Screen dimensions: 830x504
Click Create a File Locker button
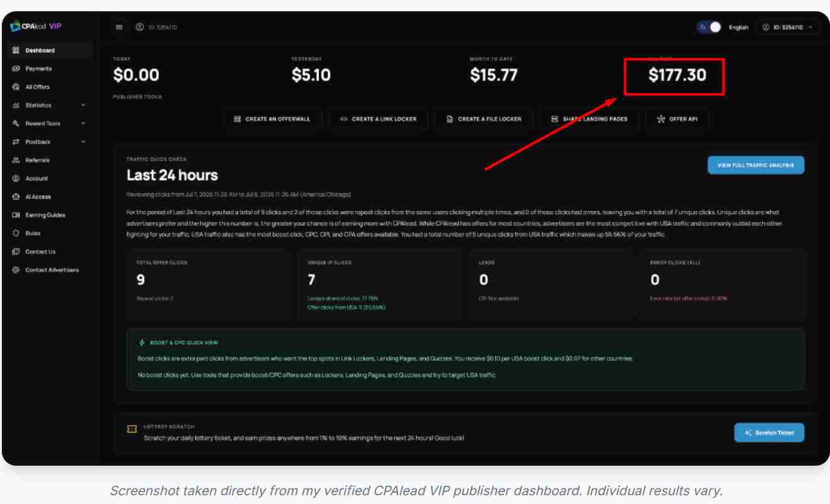click(x=483, y=119)
